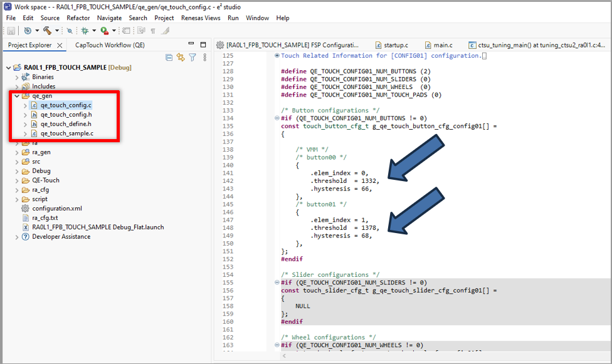Open the Project Explorer view menu
612x364 pixels.
point(204,58)
